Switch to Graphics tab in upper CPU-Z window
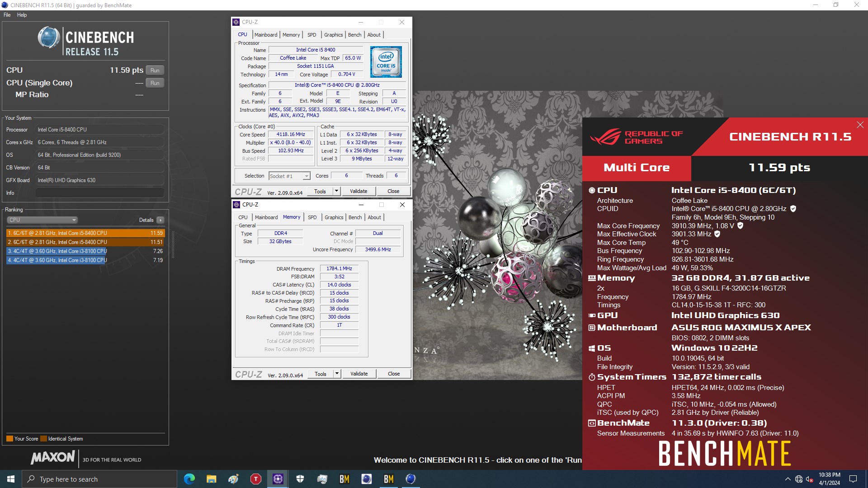868x488 pixels. coord(333,35)
